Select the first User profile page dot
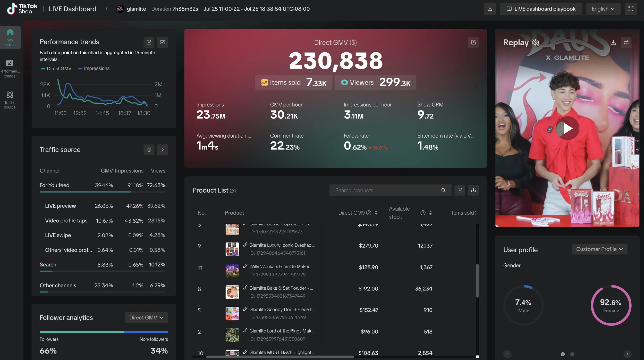The height and width of the screenshot is (360, 644). click(x=563, y=354)
